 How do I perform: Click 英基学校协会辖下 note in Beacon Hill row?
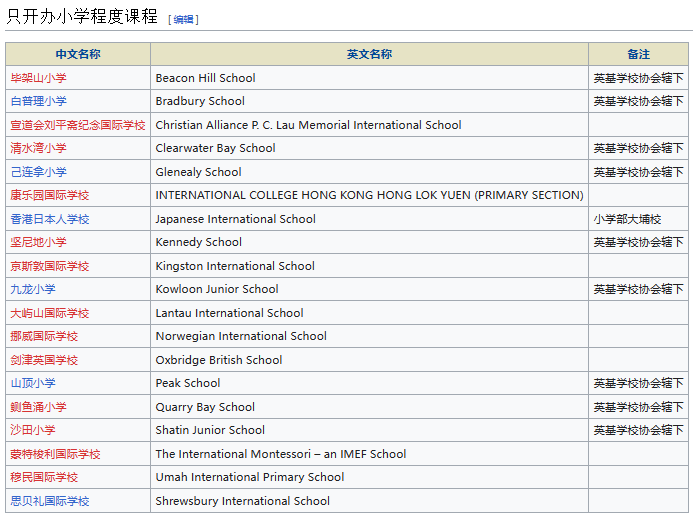pos(639,78)
